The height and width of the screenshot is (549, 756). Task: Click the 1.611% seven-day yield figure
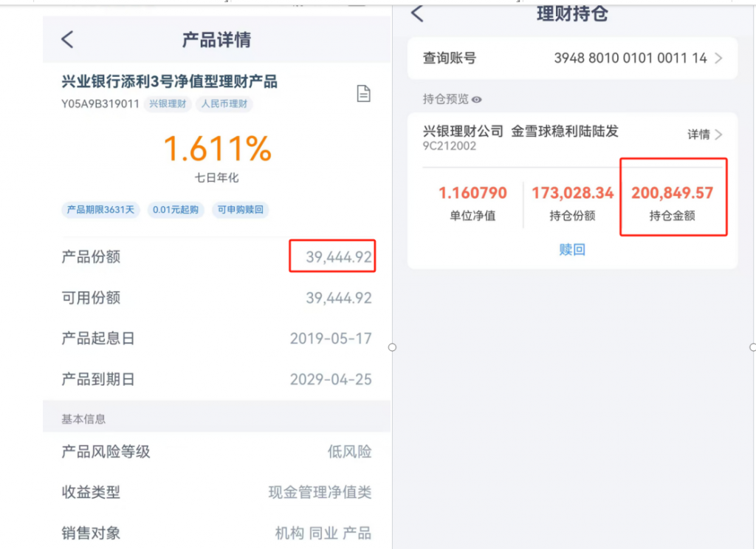coord(218,149)
